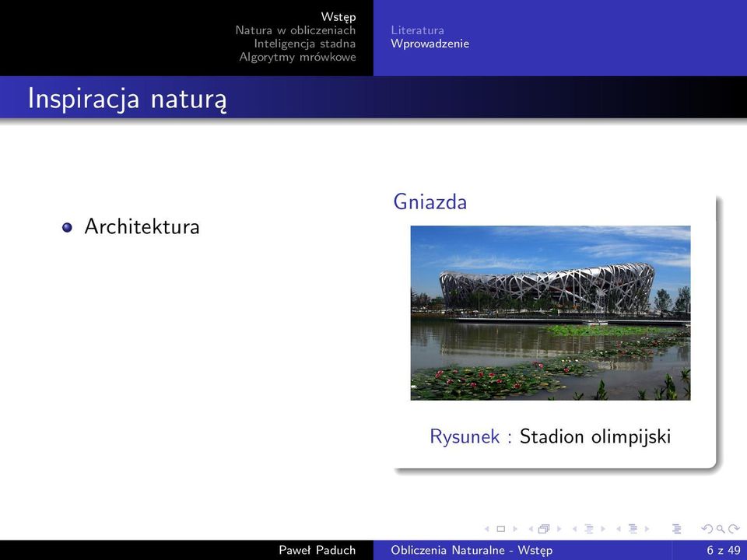The height and width of the screenshot is (560, 747).
Task: Click the previous frame arrow before stacked frames icon
Action: [x=531, y=529]
